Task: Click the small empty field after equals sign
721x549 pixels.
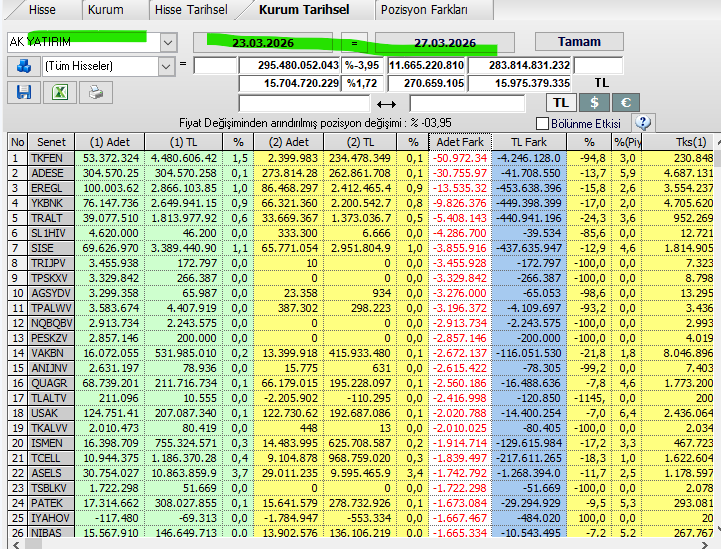Action: coord(215,65)
